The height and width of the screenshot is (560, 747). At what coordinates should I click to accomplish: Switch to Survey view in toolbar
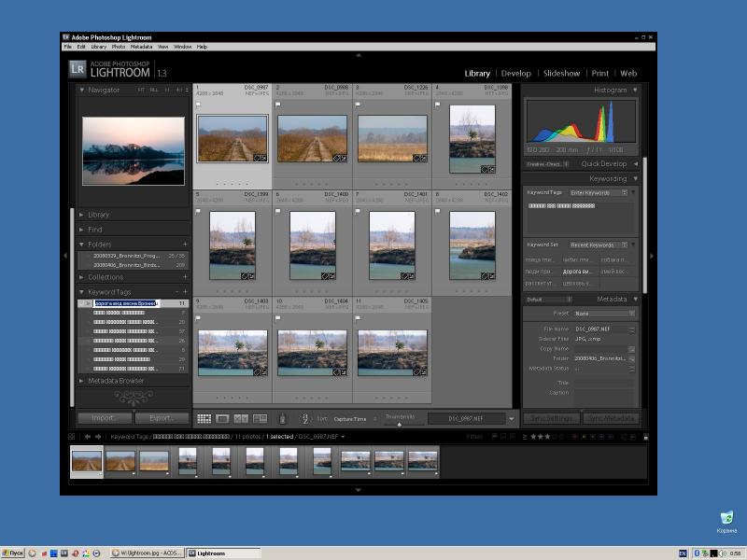260,418
